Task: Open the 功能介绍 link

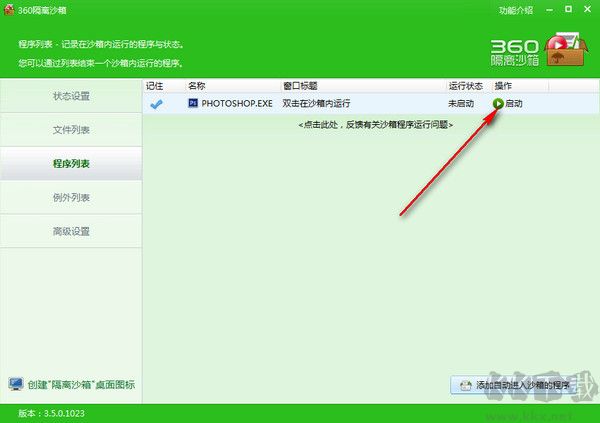Action: pyautogui.click(x=515, y=10)
